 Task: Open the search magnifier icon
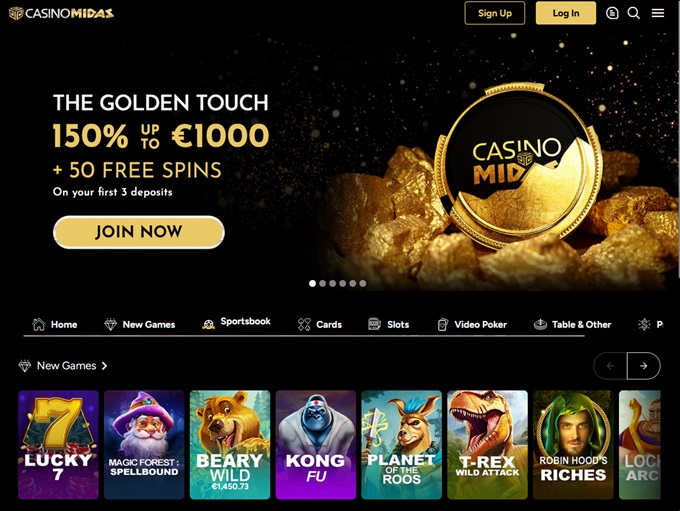(x=634, y=13)
